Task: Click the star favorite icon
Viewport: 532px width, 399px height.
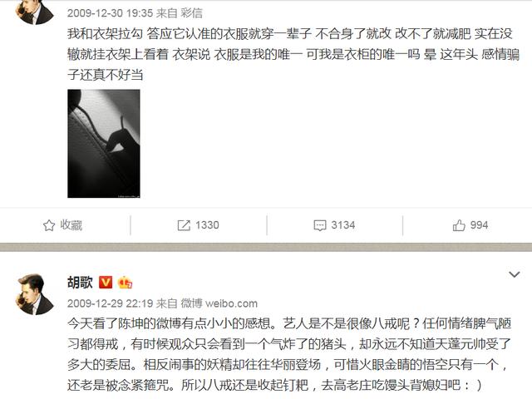Action: point(49,225)
